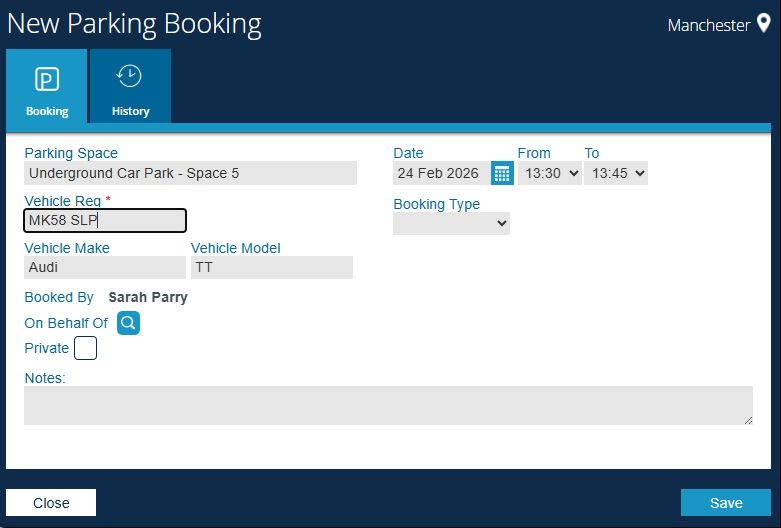Image resolution: width=781 pixels, height=528 pixels.
Task: Click the clock icon on History tab
Action: 130,77
